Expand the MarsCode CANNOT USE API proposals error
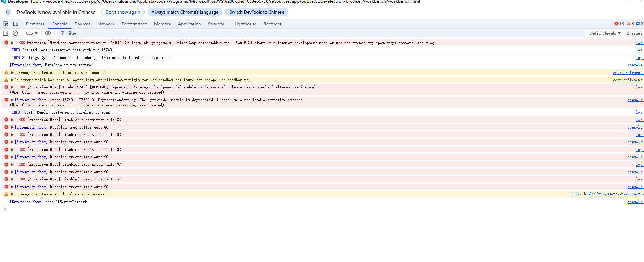Image resolution: width=644 pixels, height=262 pixels. click(x=13, y=43)
